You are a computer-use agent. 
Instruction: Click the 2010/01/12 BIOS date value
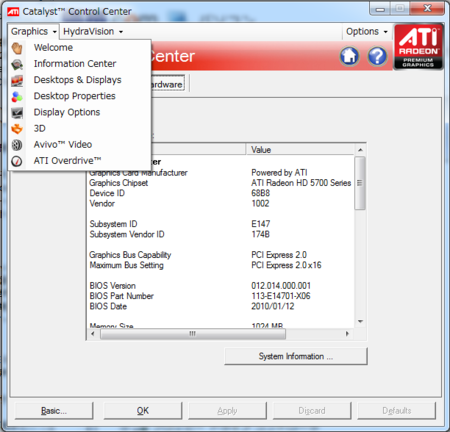pyautogui.click(x=273, y=306)
